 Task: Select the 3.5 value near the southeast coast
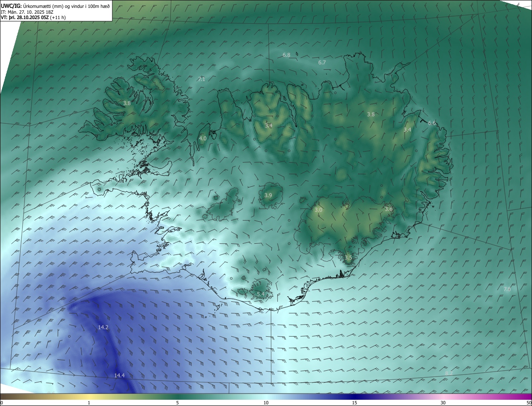pos(348,258)
